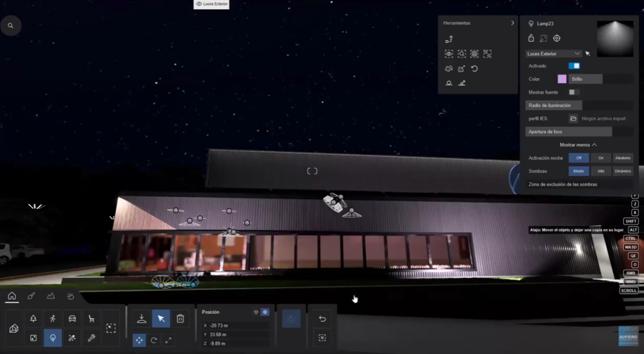
Task: Open the 3D geometry primitives icon
Action: (14, 329)
